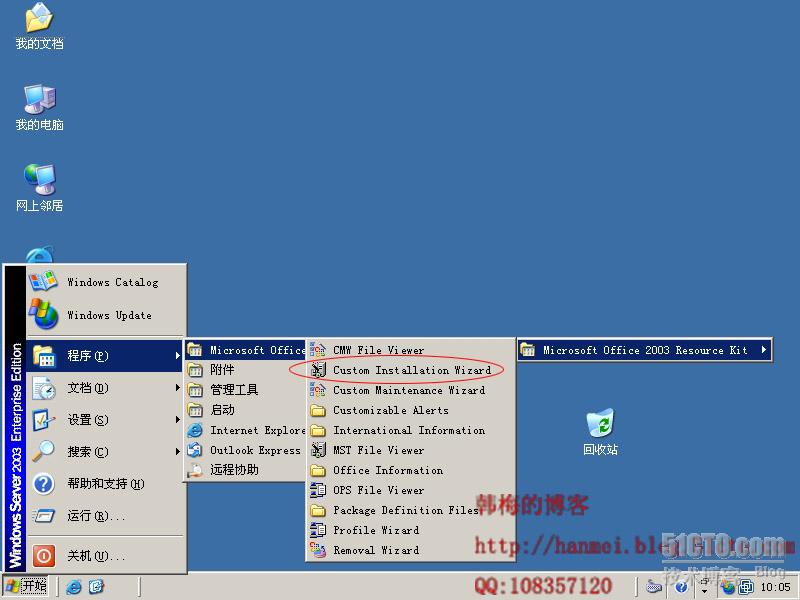Launch Internet Explorer from the quick launch bar
The height and width of the screenshot is (600, 800).
[x=73, y=586]
